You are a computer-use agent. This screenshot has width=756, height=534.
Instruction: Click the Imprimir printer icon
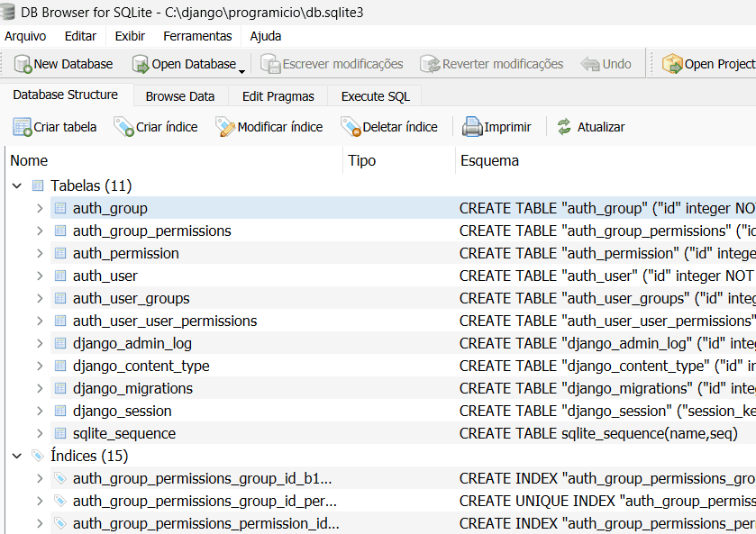point(472,127)
